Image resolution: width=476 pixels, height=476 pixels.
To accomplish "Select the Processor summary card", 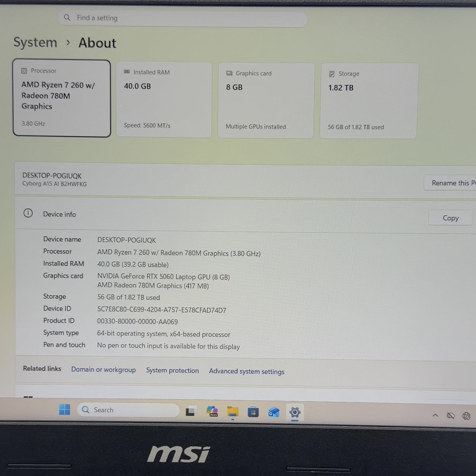I will click(x=61, y=98).
